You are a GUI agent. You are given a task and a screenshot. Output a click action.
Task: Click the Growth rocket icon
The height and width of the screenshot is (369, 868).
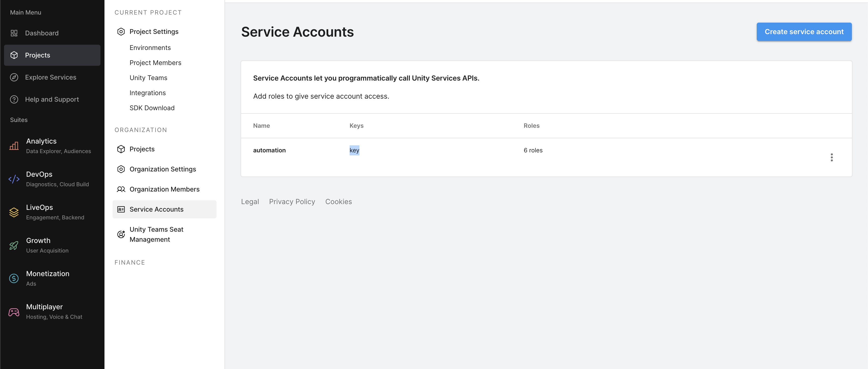(14, 245)
